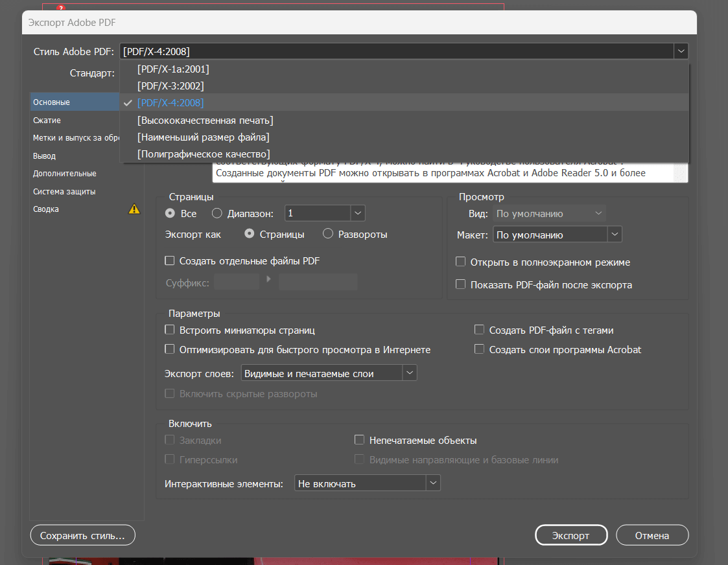Enable Создать отдельные файлы PDF
This screenshot has height=565, width=728.
pyautogui.click(x=169, y=260)
